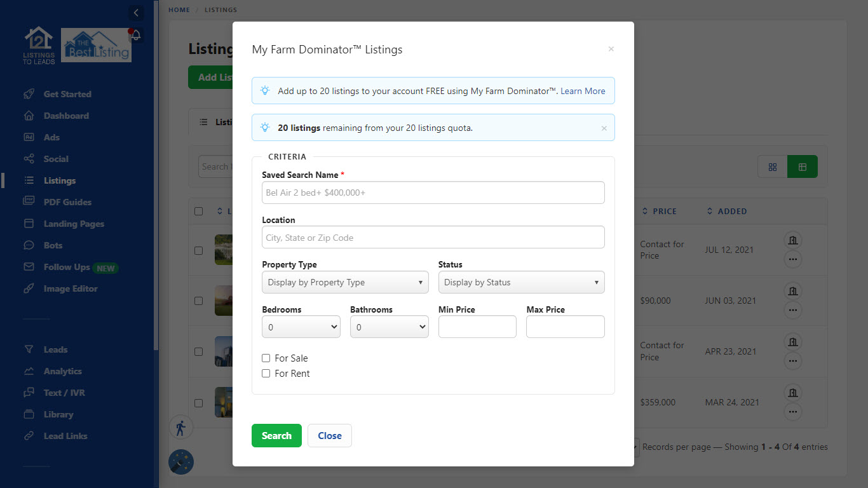Click the Saved Search Name field

(433, 193)
